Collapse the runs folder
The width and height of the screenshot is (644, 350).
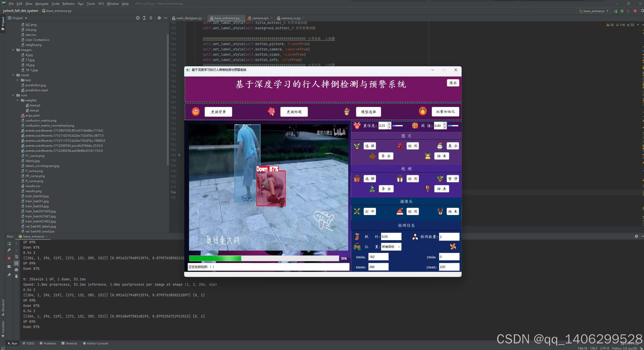coord(13,95)
